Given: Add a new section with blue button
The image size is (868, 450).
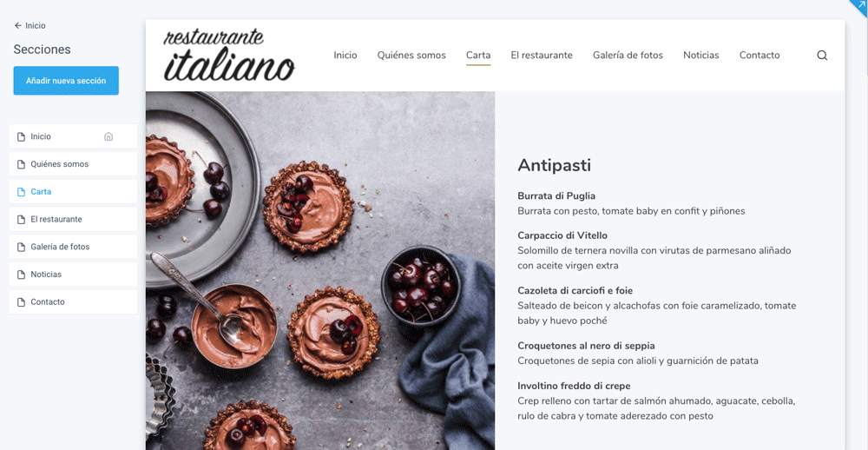Looking at the screenshot, I should click(66, 80).
